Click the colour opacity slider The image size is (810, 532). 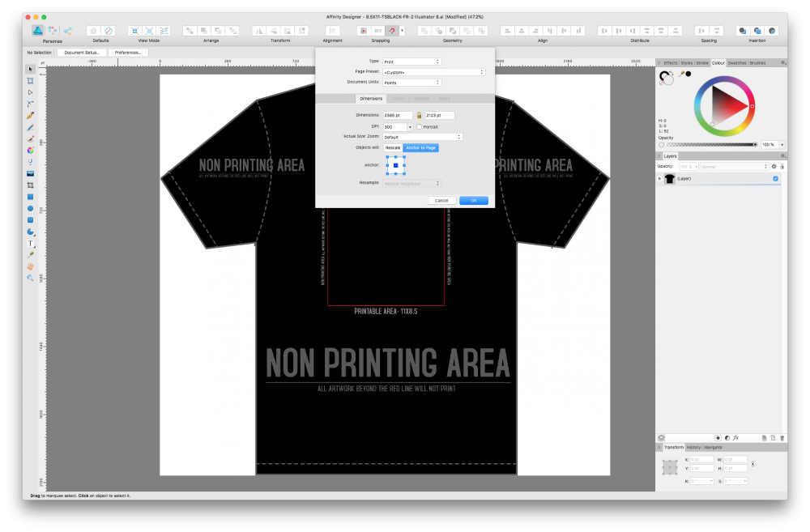[x=712, y=145]
